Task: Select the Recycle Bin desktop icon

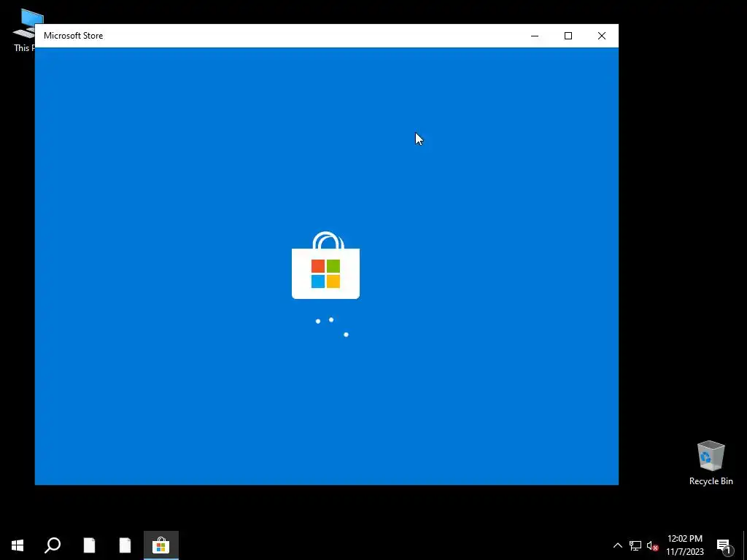Action: click(x=711, y=463)
